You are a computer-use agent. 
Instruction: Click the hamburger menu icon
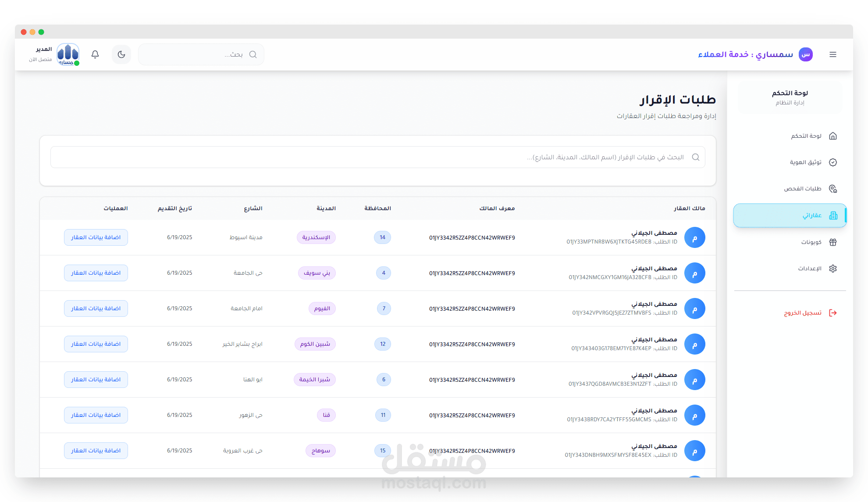click(833, 54)
